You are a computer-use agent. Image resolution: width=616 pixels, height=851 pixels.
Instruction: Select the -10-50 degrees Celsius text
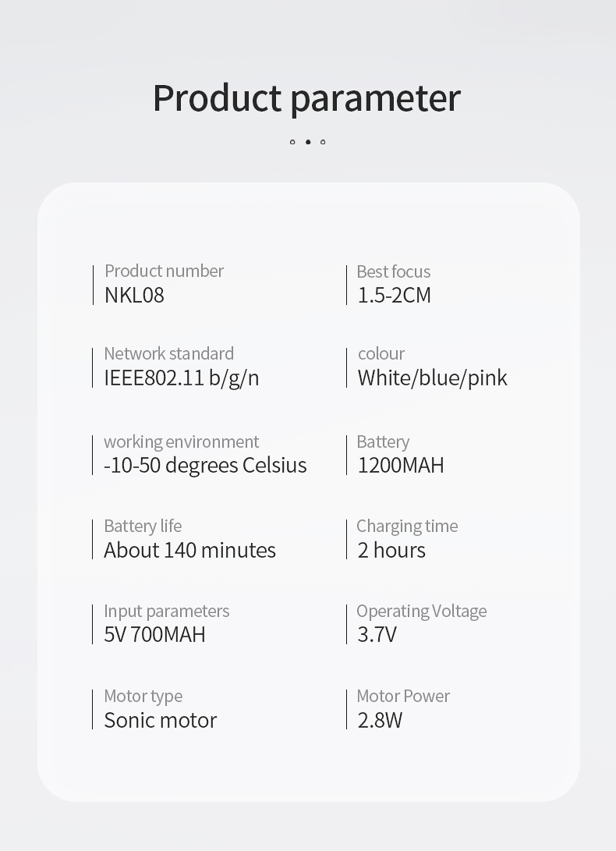point(205,466)
